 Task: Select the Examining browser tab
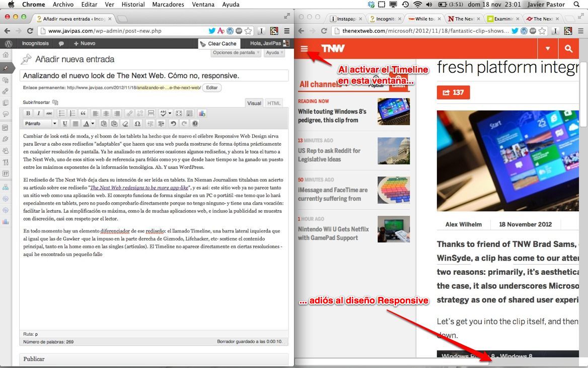point(503,19)
